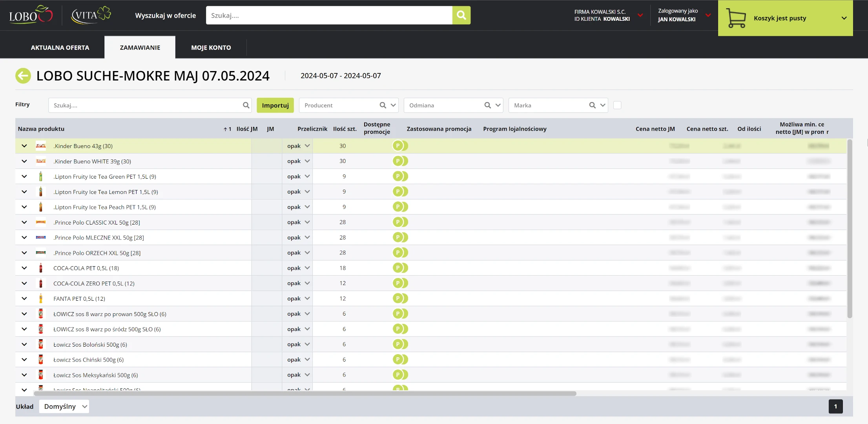Open the Marka filter dropdown arrow
This screenshot has width=868, height=424.
tap(603, 105)
